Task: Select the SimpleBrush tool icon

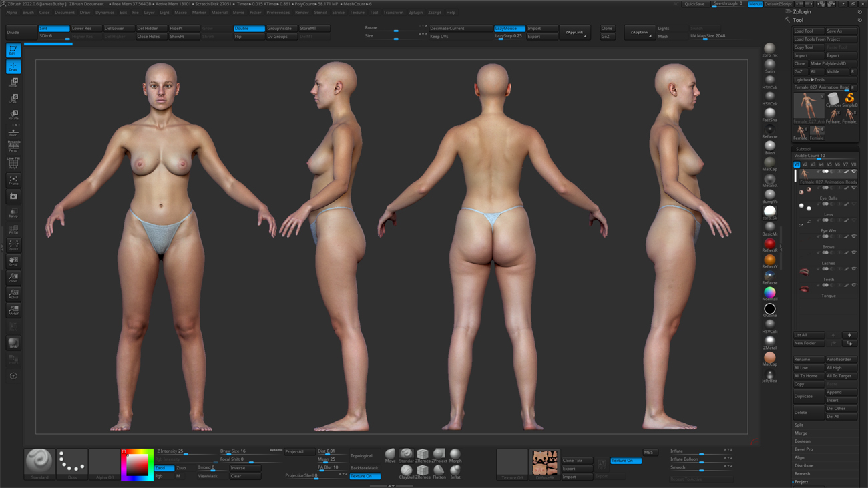Action: click(849, 99)
